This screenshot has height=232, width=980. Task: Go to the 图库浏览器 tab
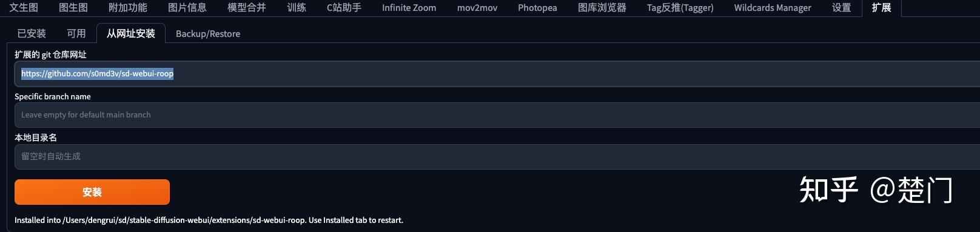point(602,8)
